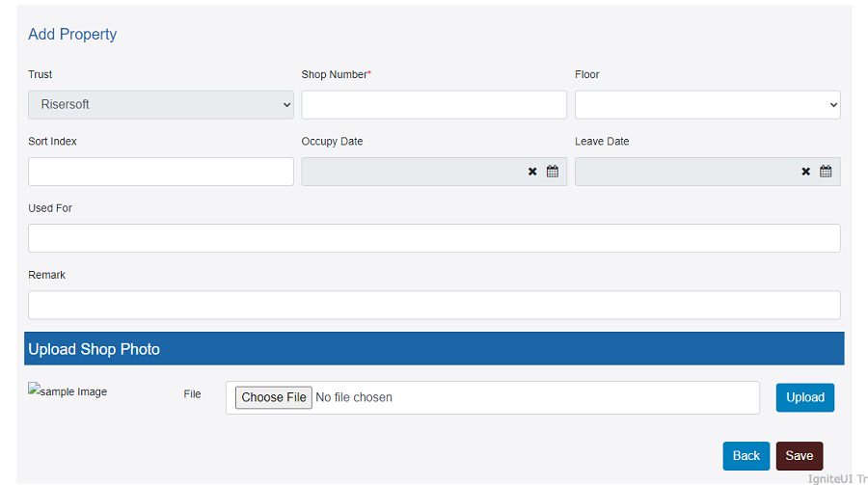Screen dimensions: 868x485
Task: Open the Leave Date calendar picker
Action: (x=826, y=171)
